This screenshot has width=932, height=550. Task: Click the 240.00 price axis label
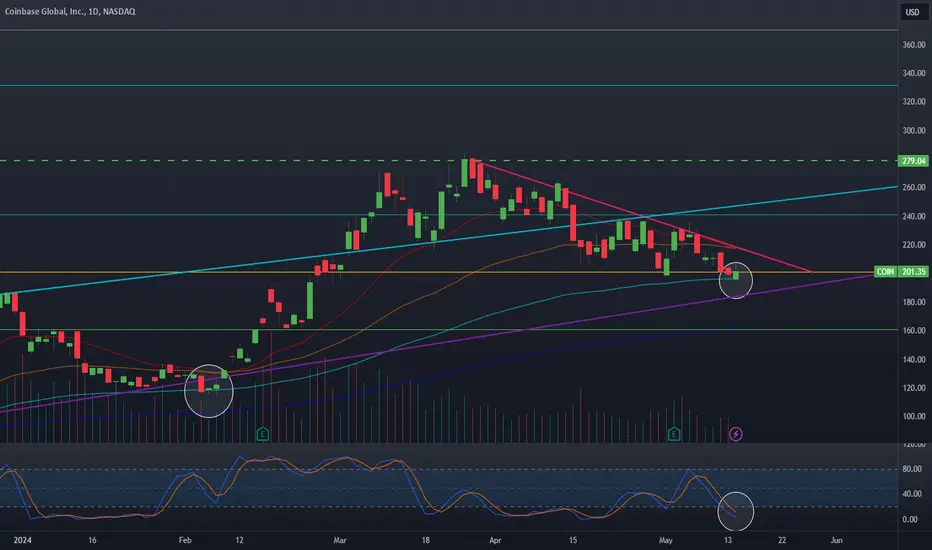pyautogui.click(x=914, y=216)
